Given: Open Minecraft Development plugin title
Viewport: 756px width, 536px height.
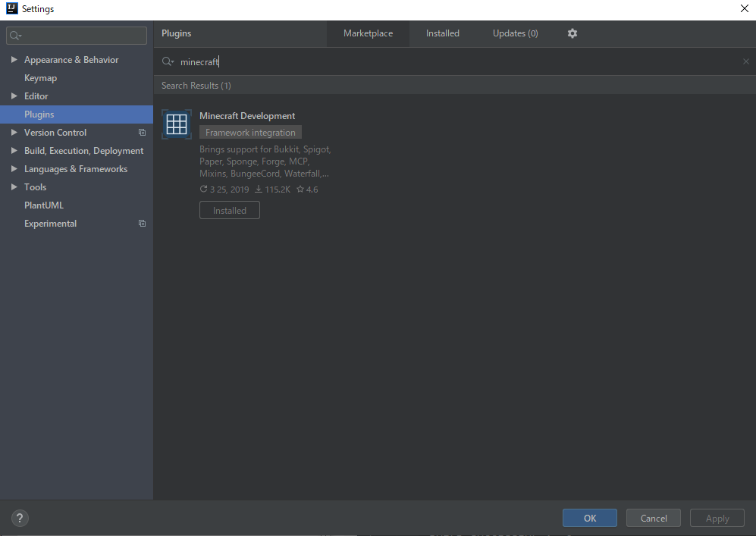Looking at the screenshot, I should pyautogui.click(x=247, y=116).
